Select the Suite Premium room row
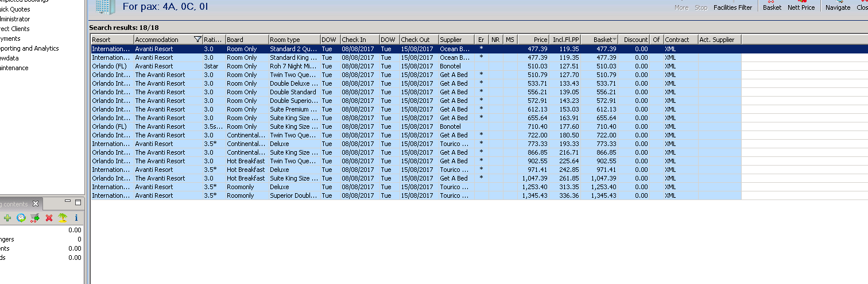 (x=416, y=109)
